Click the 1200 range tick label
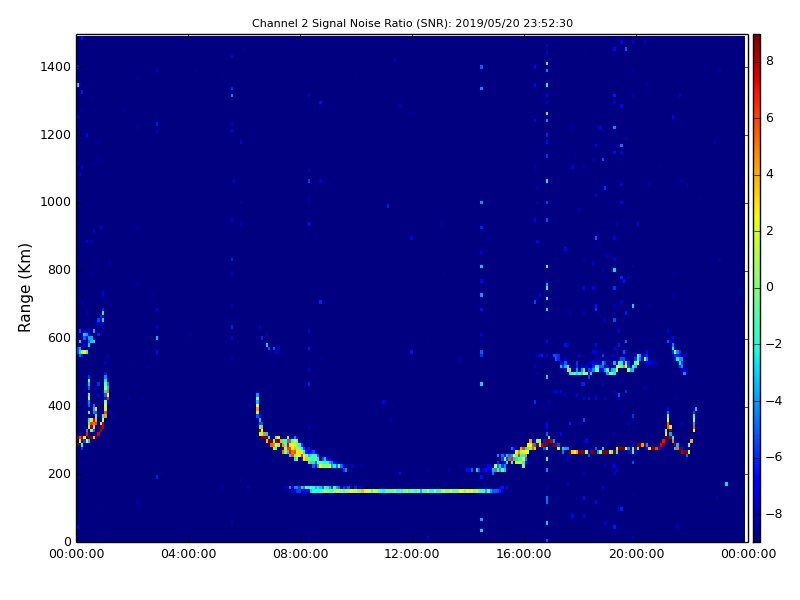800x600 pixels. [56, 135]
